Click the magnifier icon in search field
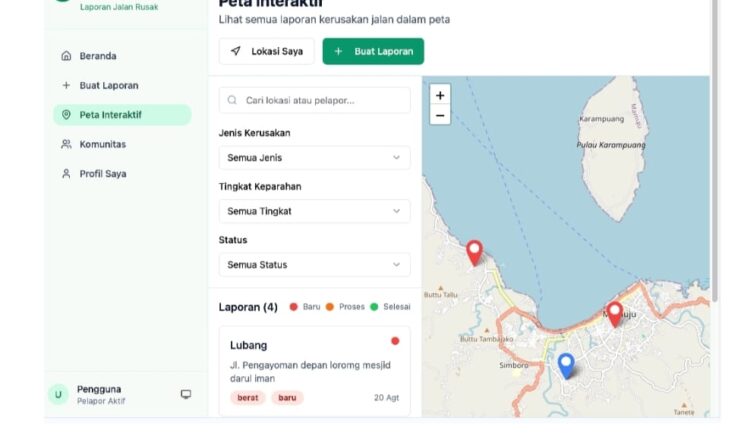Image resolution: width=744 pixels, height=446 pixels. (x=233, y=101)
